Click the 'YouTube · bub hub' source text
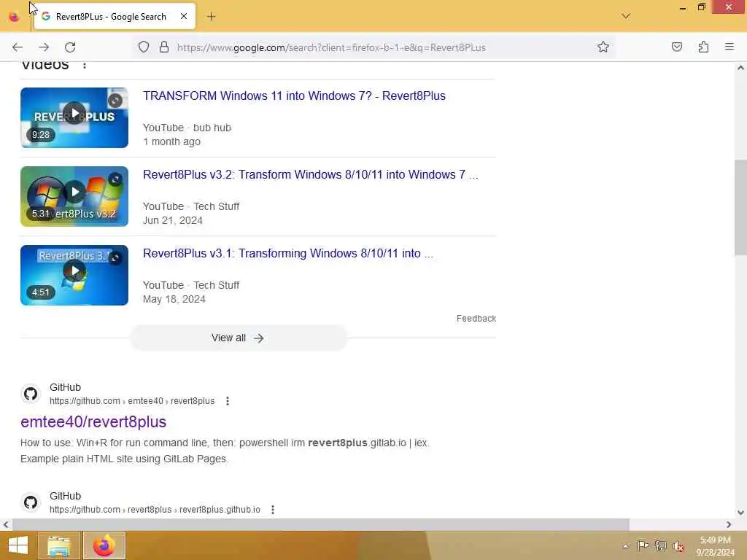747x560 pixels. (x=187, y=128)
